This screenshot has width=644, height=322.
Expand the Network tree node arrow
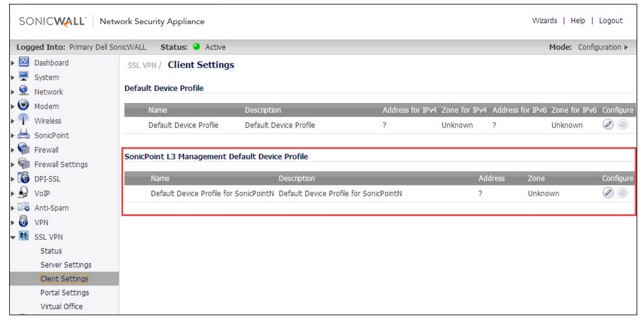pyautogui.click(x=13, y=92)
